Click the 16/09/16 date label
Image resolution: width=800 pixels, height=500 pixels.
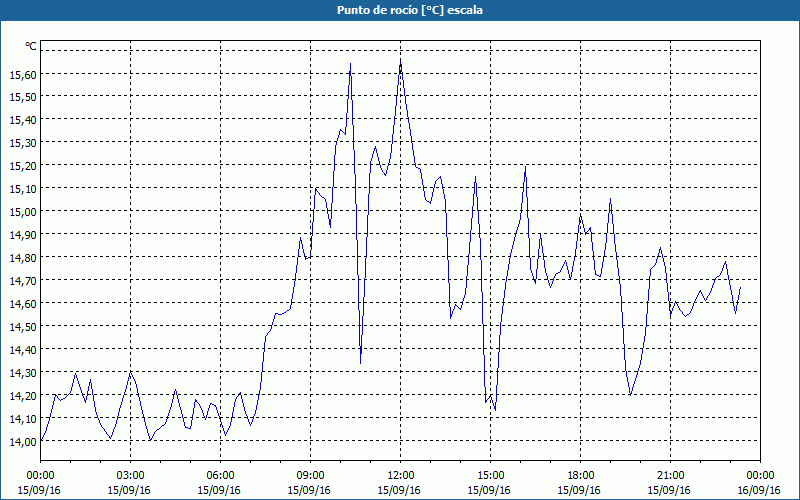tap(759, 490)
